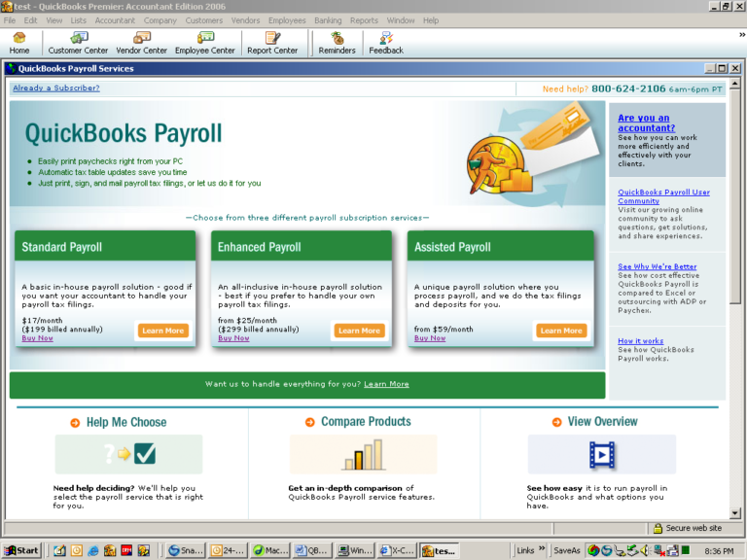This screenshot has height=560, width=747.
Task: Click the payroll page scroll up arrow
Action: (735, 84)
